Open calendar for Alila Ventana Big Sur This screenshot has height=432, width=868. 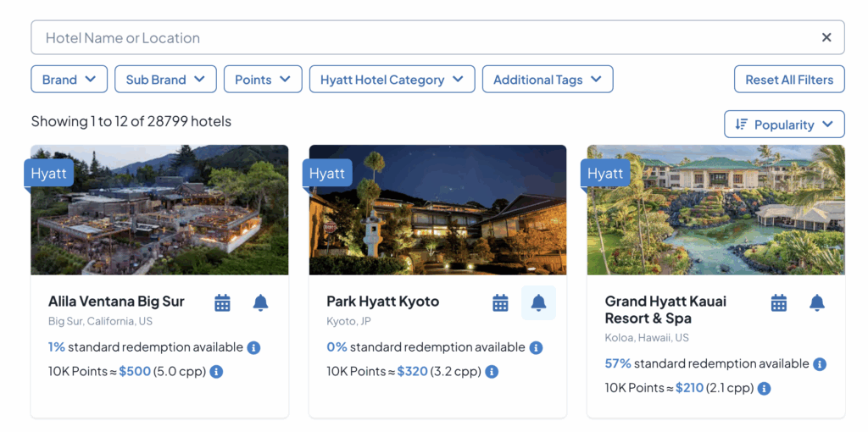pos(222,302)
